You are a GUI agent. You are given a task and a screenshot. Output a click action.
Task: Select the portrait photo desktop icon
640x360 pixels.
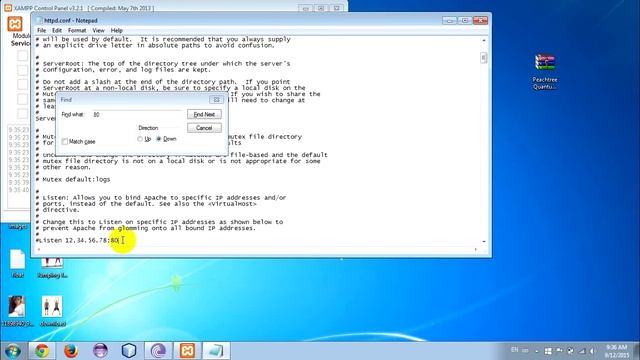(17, 311)
